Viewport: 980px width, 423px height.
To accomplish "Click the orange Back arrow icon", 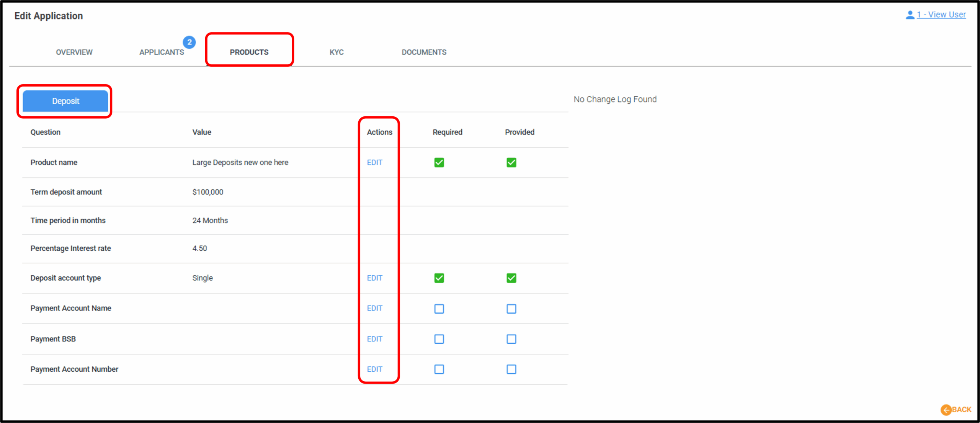I will click(x=946, y=410).
